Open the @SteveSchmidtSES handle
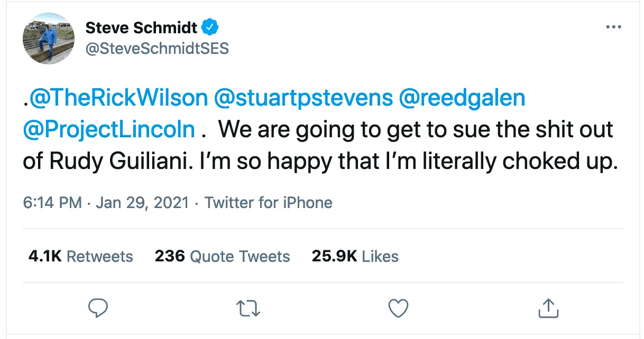 coord(157,49)
